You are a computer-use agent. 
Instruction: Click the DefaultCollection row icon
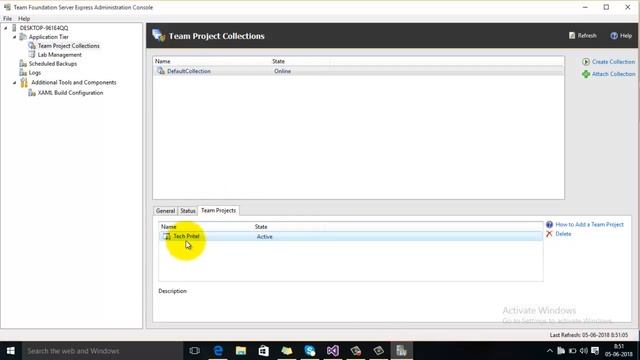tap(161, 71)
